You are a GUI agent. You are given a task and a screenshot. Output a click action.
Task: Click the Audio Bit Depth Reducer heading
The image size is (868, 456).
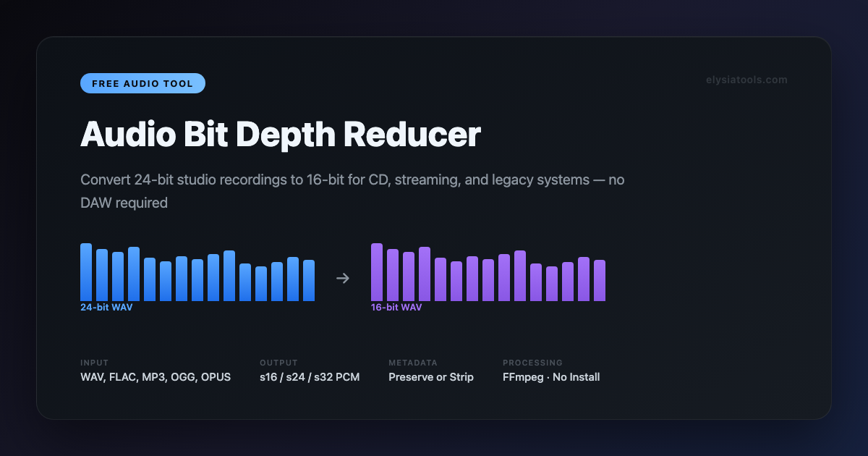coord(280,134)
